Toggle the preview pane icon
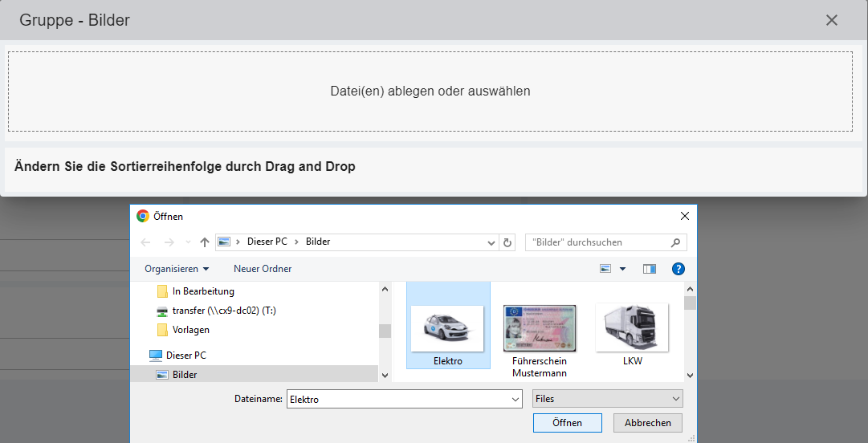Screen dimensions: 868x443 (650, 269)
